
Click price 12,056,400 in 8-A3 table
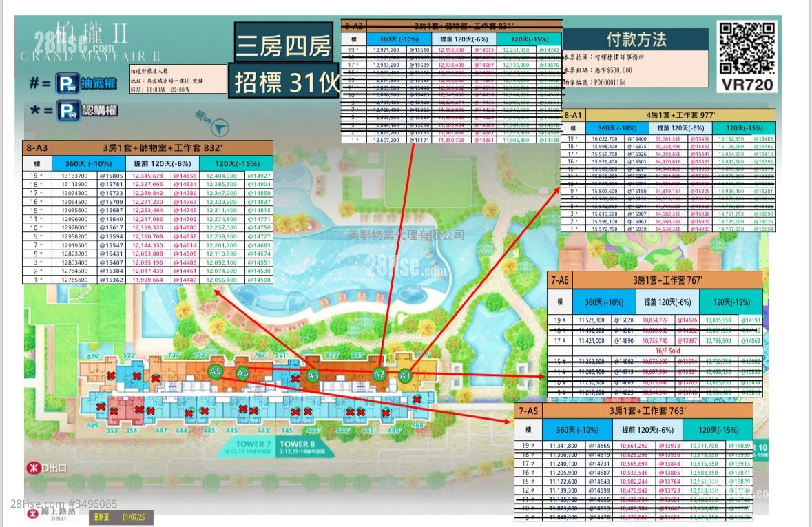pos(222,280)
